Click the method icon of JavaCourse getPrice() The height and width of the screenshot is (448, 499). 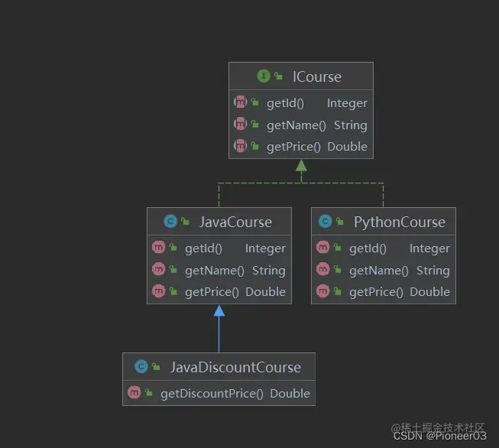[158, 291]
